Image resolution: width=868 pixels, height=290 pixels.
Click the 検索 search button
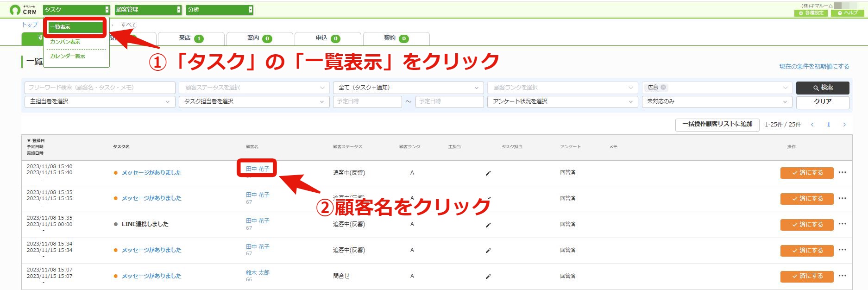click(823, 88)
